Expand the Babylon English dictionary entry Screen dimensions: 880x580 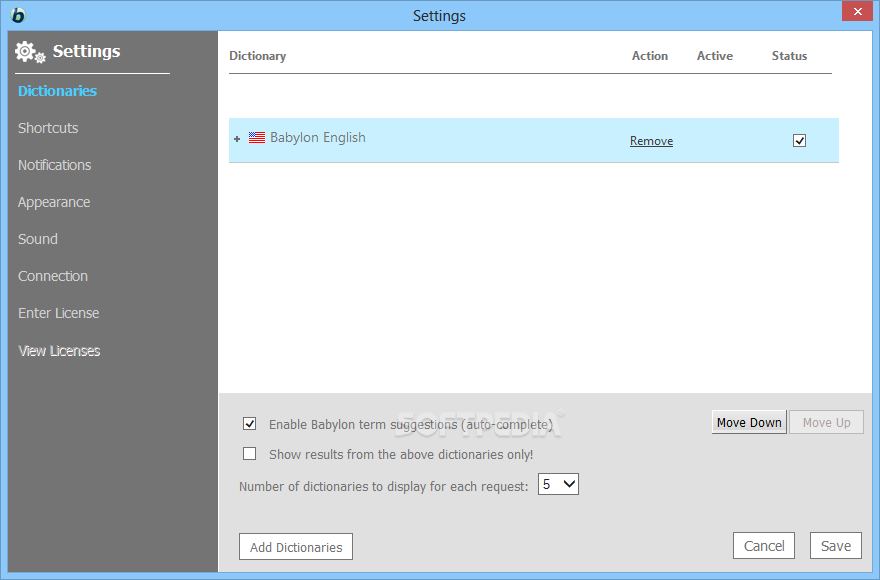click(x=237, y=139)
